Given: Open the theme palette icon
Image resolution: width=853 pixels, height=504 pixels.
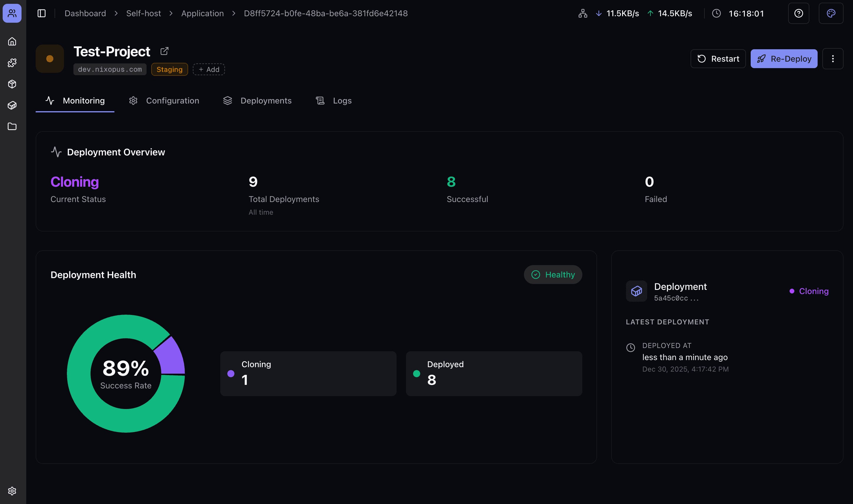Looking at the screenshot, I should click(x=831, y=13).
